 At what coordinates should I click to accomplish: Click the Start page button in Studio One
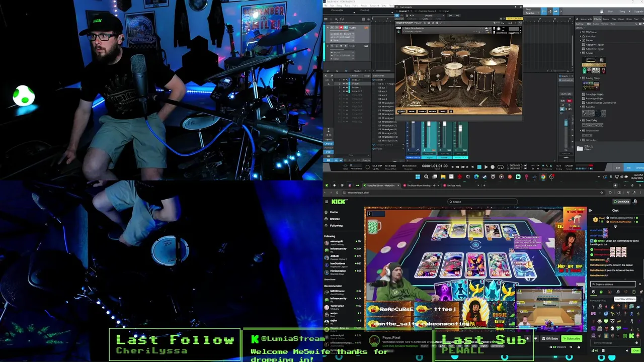611,12
